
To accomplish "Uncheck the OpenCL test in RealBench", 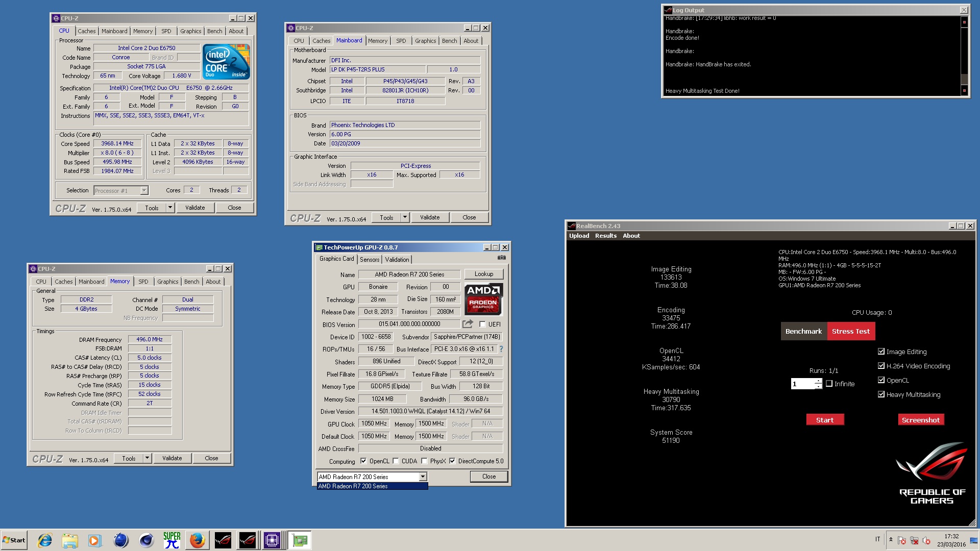I will click(881, 380).
